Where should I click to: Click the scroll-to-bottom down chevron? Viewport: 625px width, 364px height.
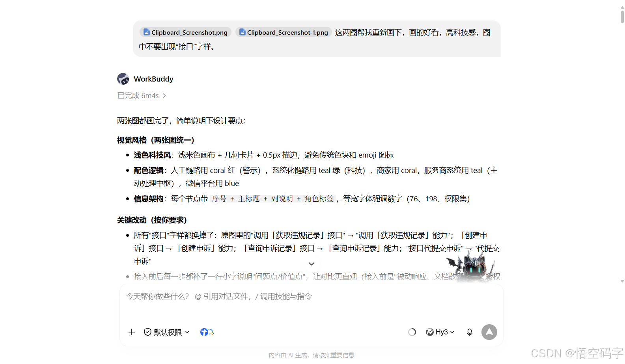click(312, 264)
